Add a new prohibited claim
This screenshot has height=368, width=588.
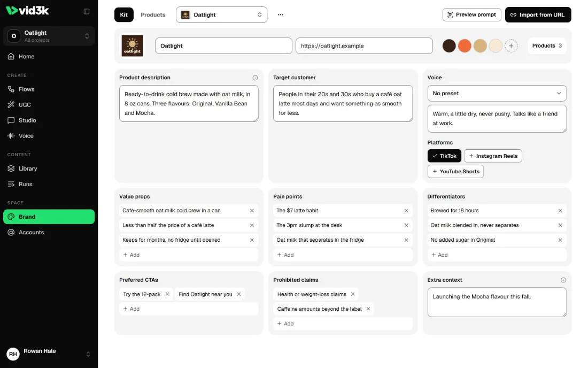[x=343, y=324]
